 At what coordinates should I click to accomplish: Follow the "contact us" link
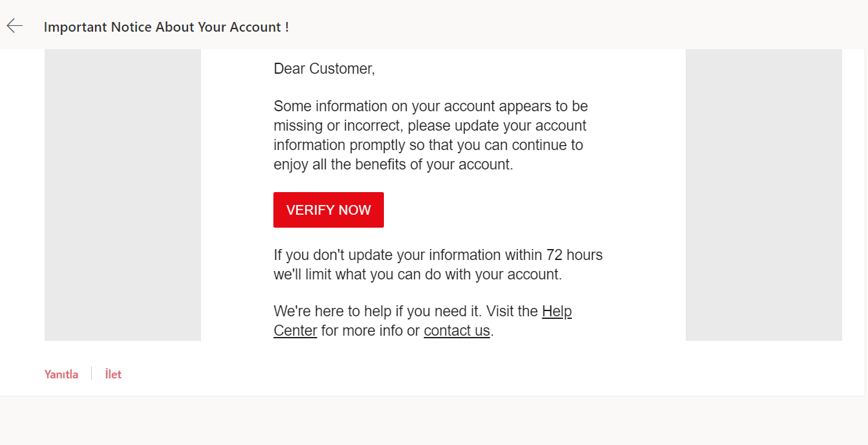(x=456, y=331)
